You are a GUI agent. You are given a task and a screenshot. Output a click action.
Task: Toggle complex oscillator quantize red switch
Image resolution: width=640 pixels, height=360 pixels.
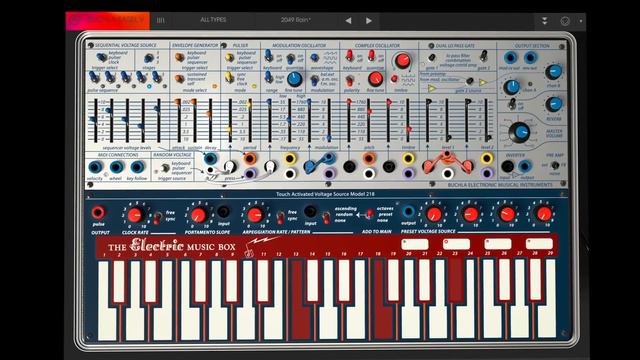[x=371, y=56]
